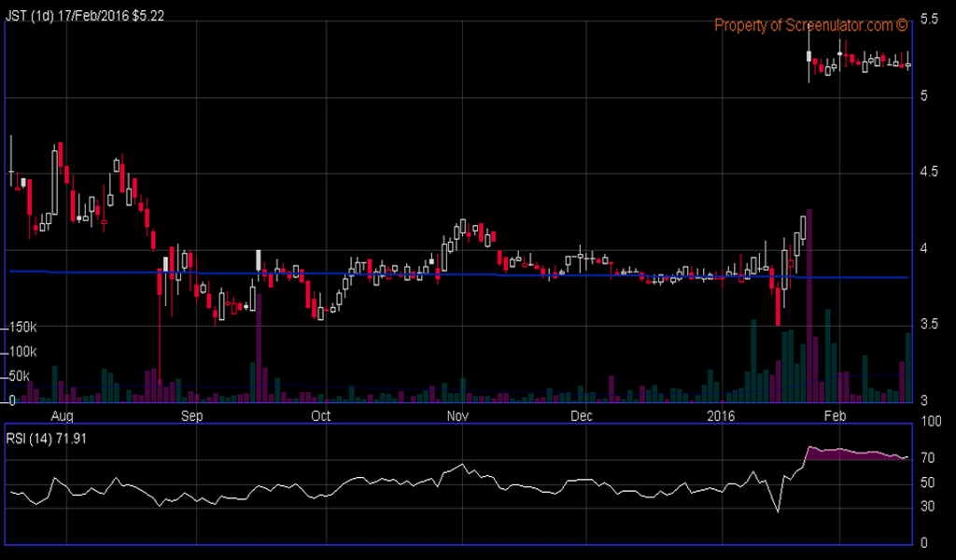
Task: Select the Nov month label
Action: click(457, 416)
